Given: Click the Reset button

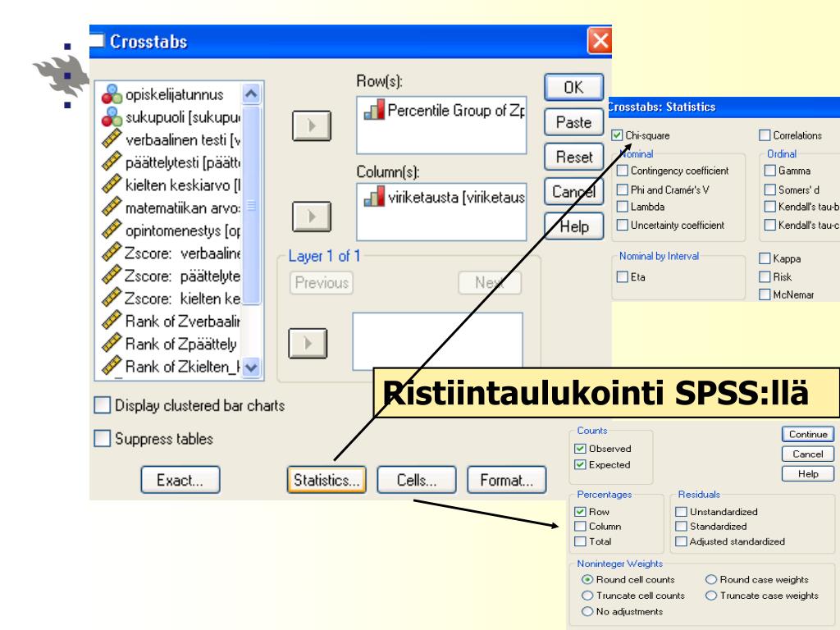Looking at the screenshot, I should (573, 157).
